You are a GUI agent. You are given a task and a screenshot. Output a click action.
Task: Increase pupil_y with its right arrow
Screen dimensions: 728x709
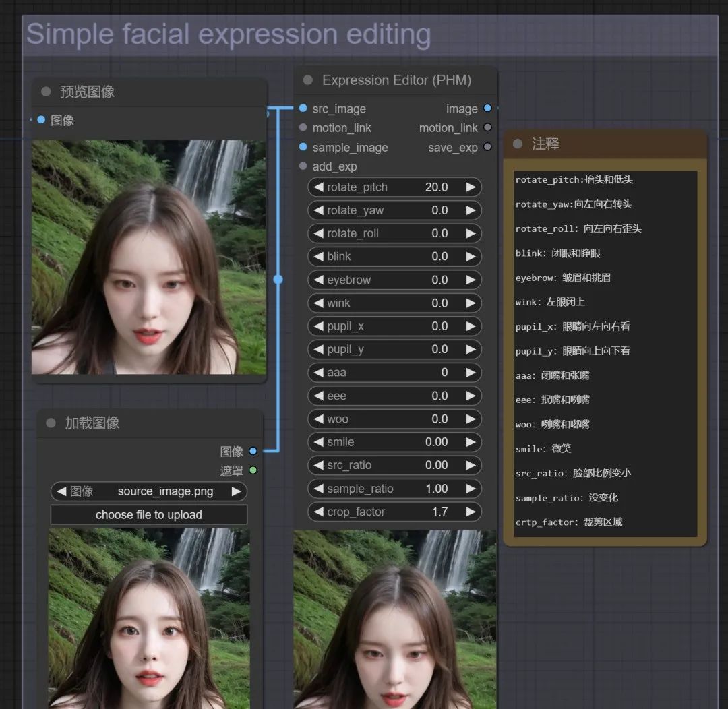point(471,349)
